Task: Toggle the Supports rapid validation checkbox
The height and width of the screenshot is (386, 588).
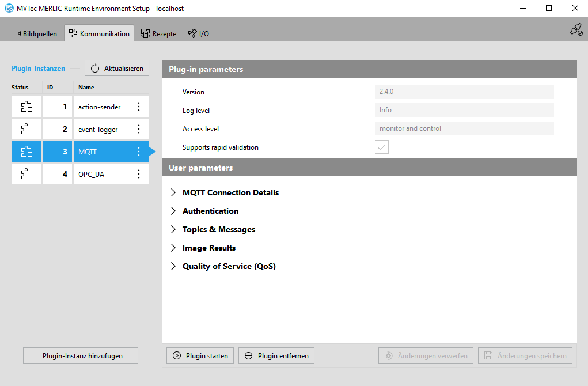Action: 382,147
